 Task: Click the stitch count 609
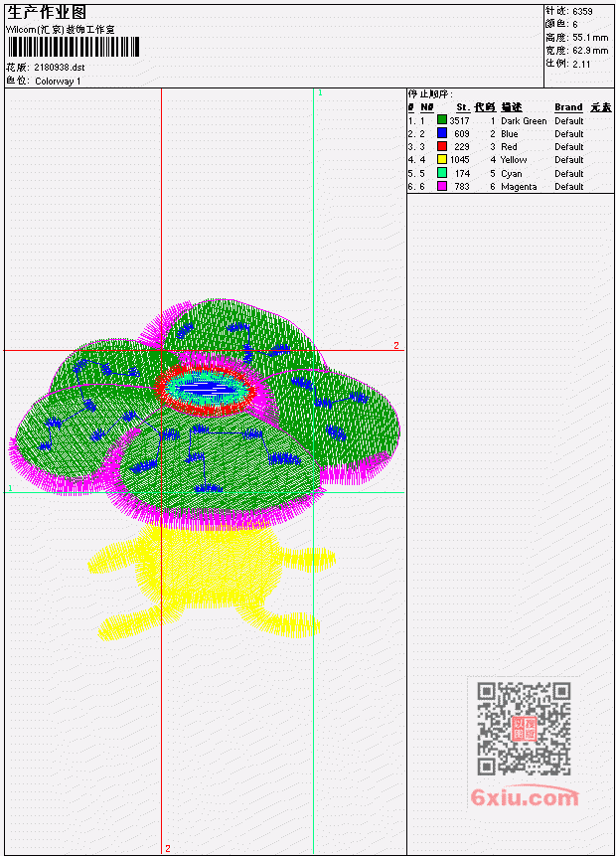point(462,134)
